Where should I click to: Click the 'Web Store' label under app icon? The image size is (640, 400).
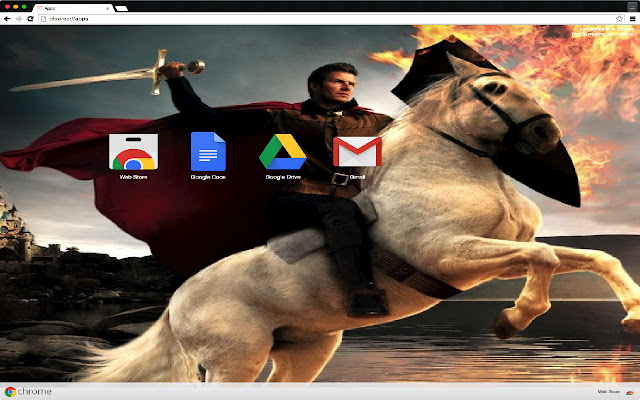tap(133, 177)
